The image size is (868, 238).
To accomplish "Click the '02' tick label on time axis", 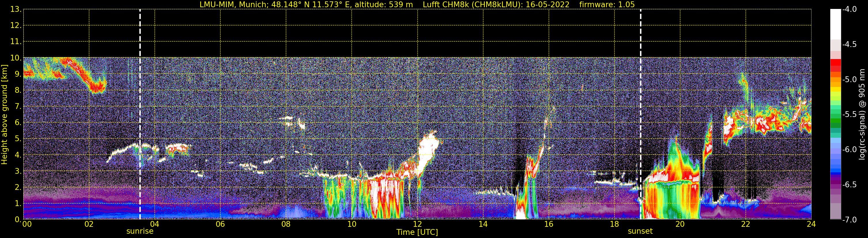I will point(89,224).
